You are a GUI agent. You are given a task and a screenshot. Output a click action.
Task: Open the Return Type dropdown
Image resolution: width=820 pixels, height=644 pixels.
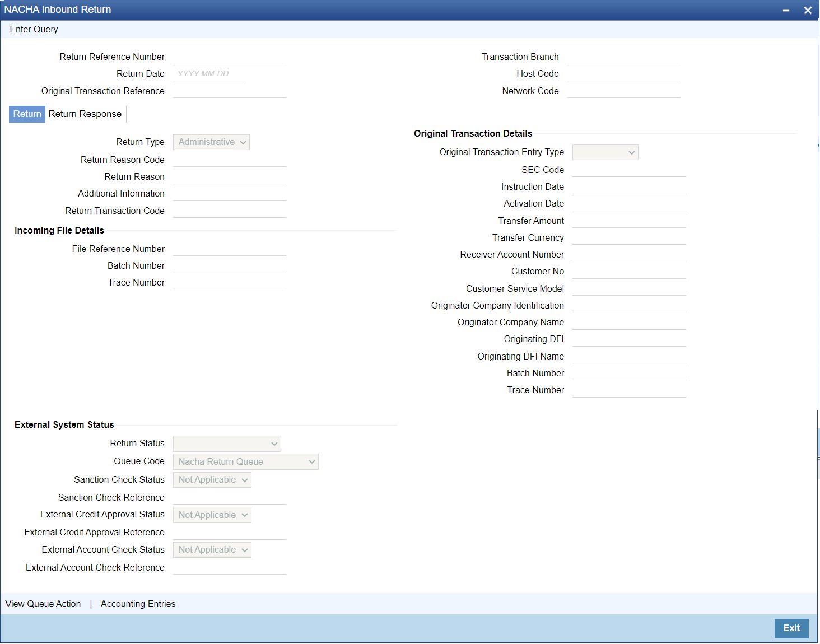[x=211, y=142]
